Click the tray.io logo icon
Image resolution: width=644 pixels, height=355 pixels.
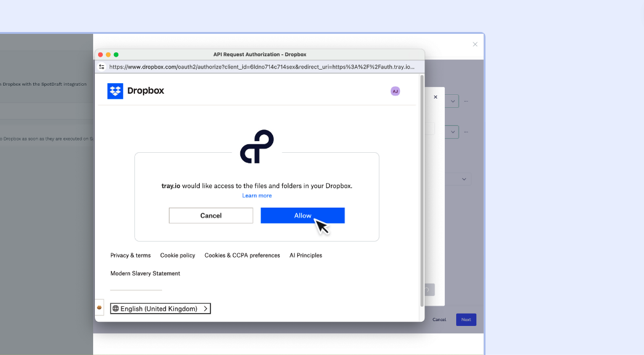256,147
